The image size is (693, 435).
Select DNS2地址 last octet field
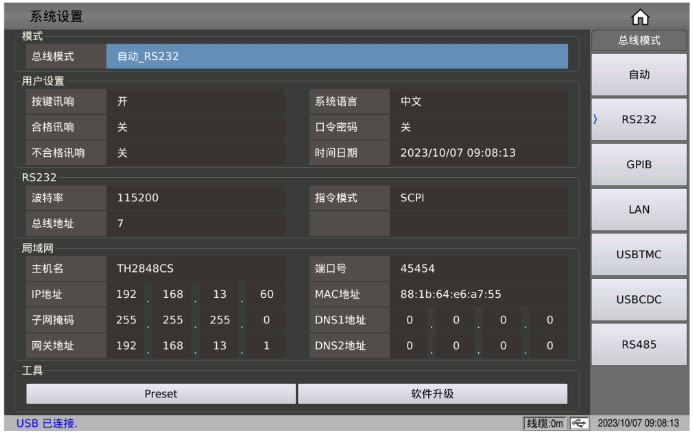click(549, 345)
